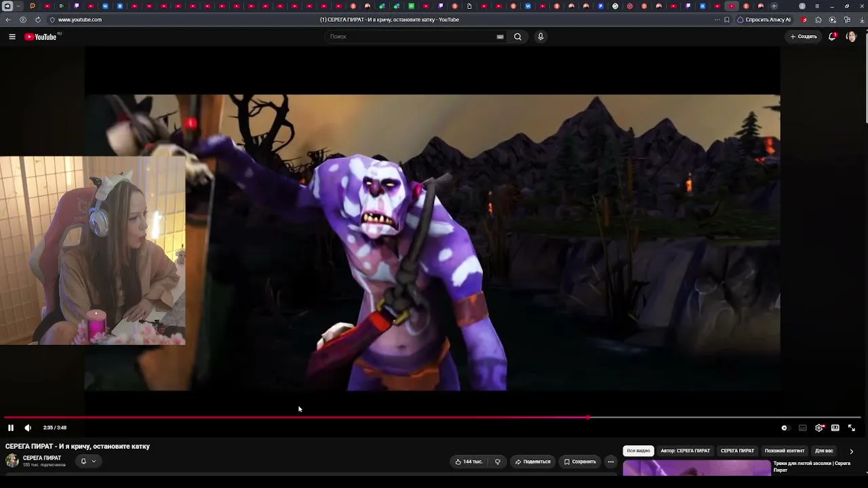Open the browser main menu

point(817,6)
